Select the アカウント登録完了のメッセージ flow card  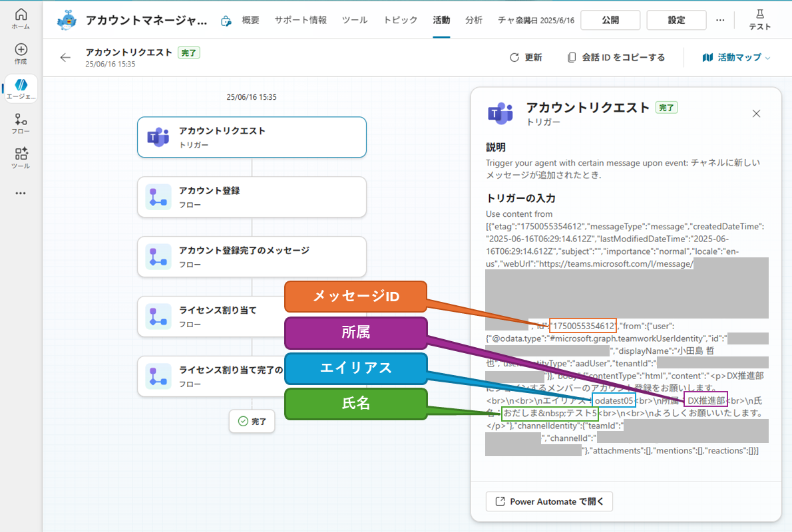(x=252, y=257)
